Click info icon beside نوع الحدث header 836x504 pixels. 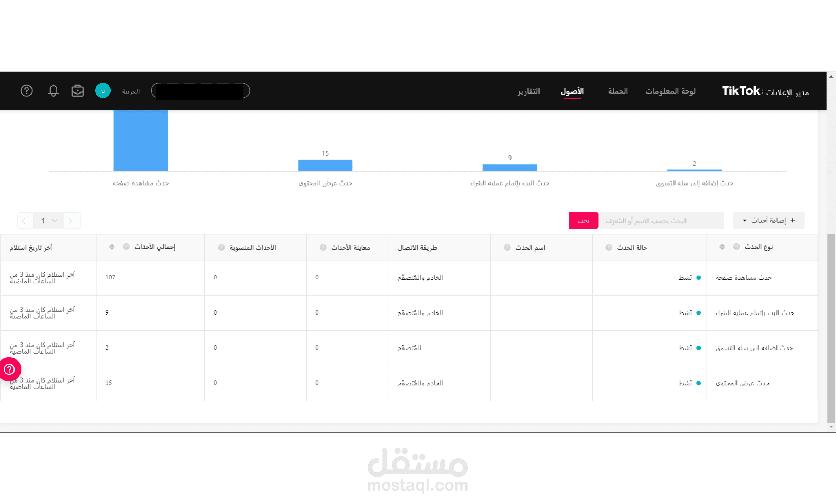click(736, 247)
